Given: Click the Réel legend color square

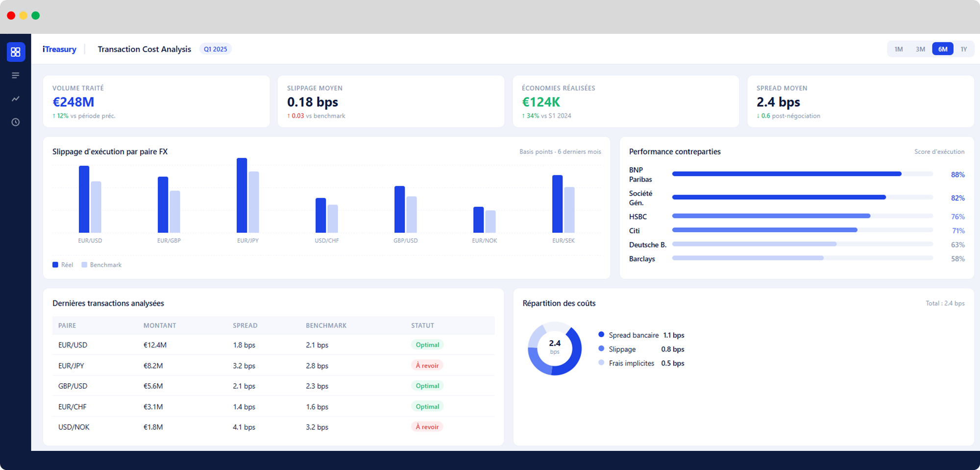Looking at the screenshot, I should point(55,265).
